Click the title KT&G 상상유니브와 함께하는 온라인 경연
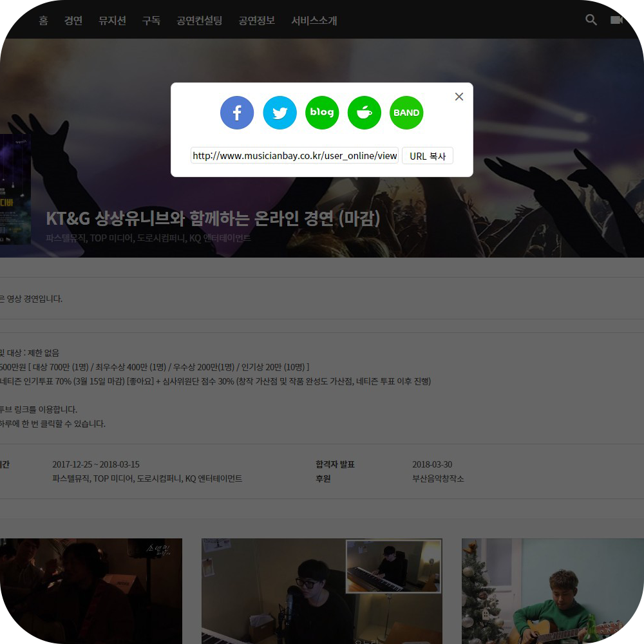644x644 pixels. coord(213,218)
